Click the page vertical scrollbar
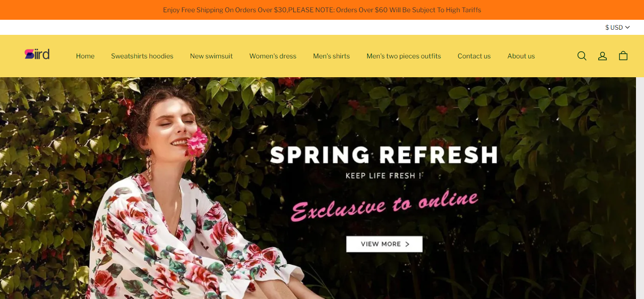The image size is (644, 299). [640, 188]
